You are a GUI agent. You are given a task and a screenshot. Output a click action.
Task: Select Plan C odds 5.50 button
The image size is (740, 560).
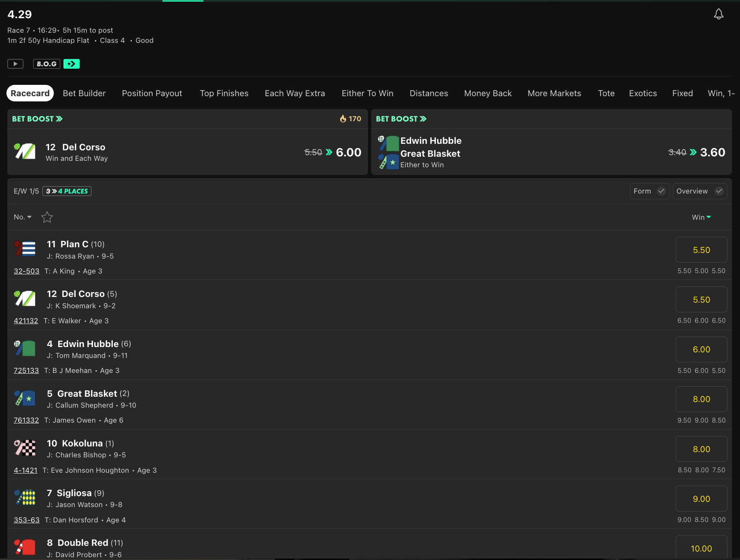tap(701, 250)
